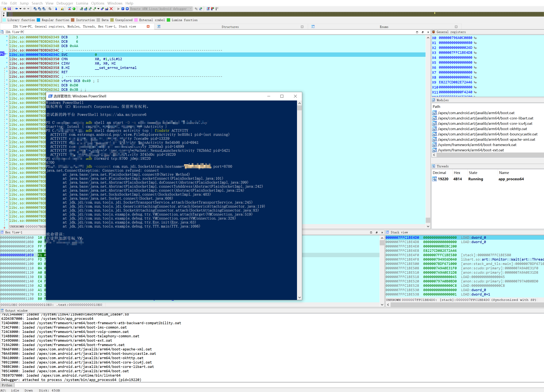Click the blue down arrow toolbar icon
Screen dimensions: 544x392
click(x=56, y=9)
